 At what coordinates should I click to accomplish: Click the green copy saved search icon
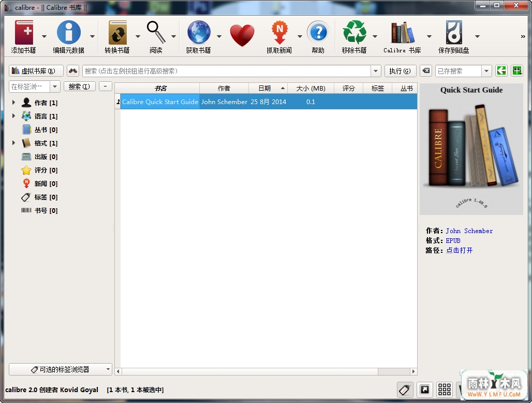tap(501, 70)
